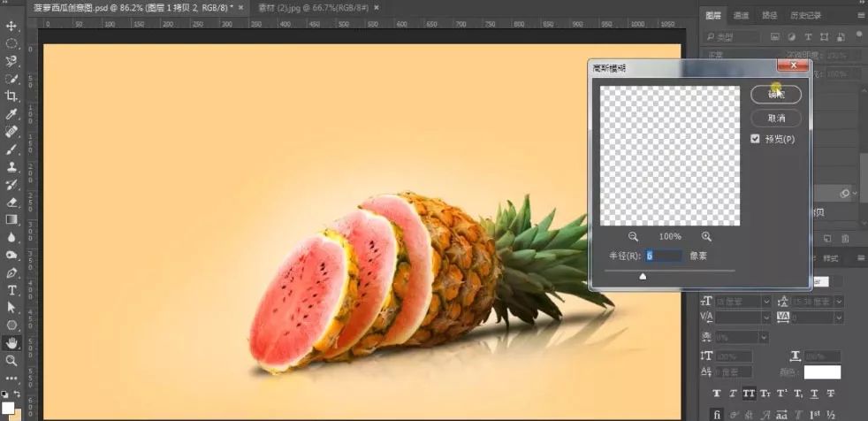
Task: Select the Eyedropper tool
Action: click(x=12, y=114)
